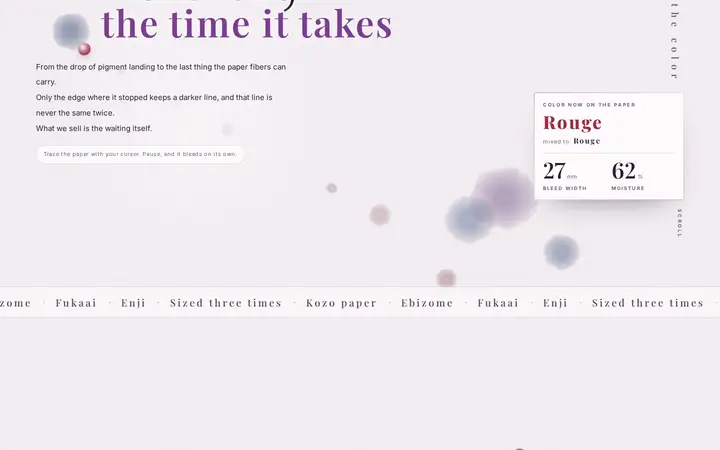
Task: Click the vertical 'the color' text
Action: click(674, 40)
